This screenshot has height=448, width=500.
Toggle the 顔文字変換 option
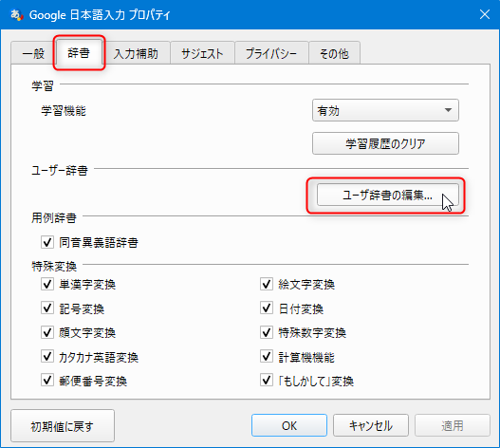coord(47,332)
